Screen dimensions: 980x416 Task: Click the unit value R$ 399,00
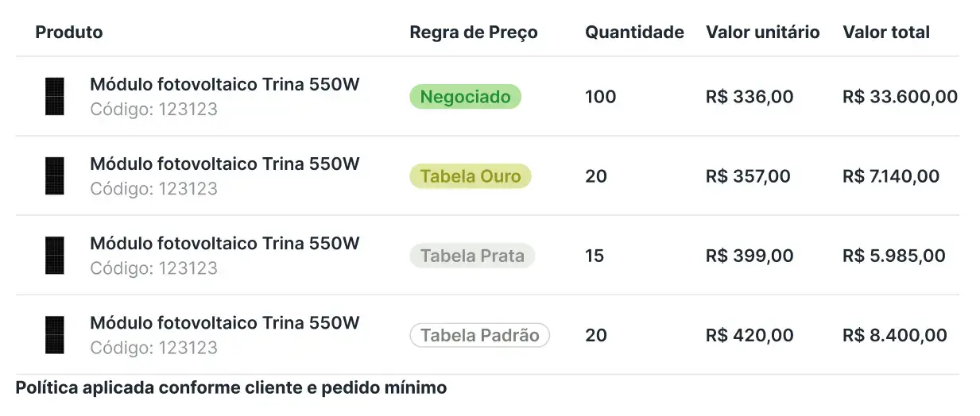(749, 256)
